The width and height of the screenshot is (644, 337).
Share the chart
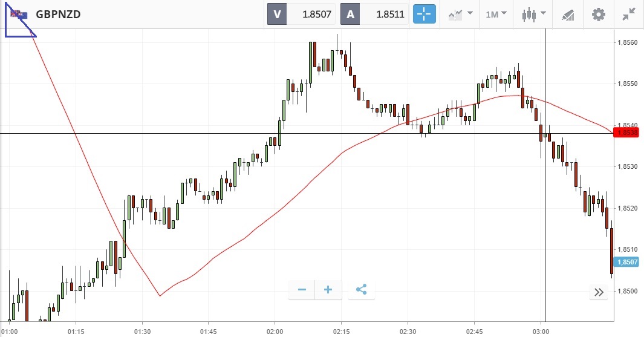coord(361,290)
